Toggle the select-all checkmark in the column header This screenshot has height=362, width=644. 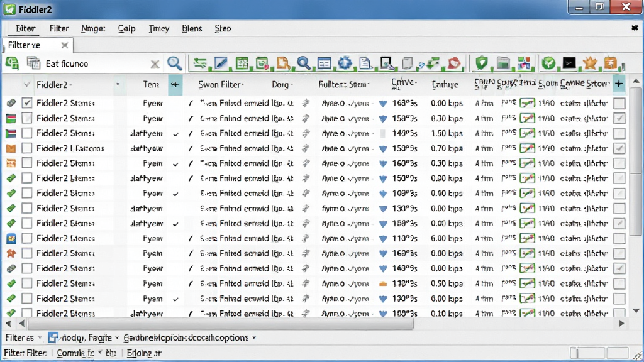[26, 85]
